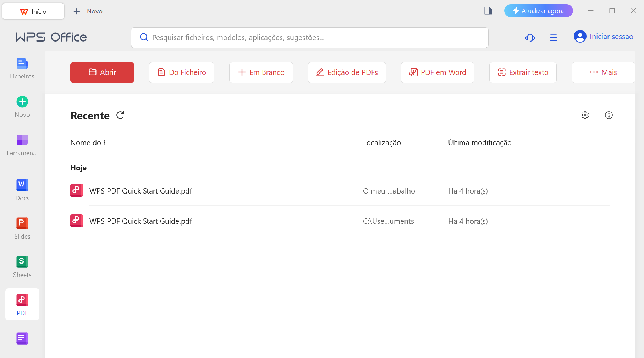This screenshot has height=358, width=644.
Task: Click the C:\Use...uments location
Action: [389, 221]
